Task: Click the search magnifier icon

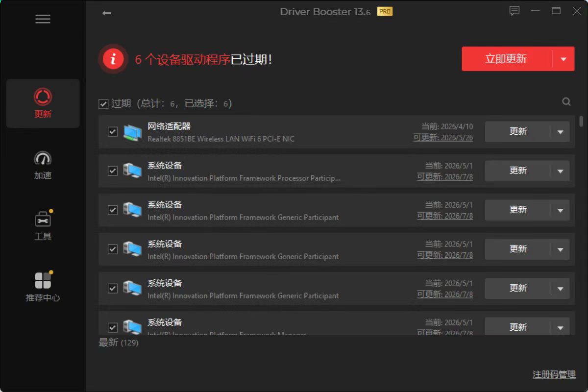Action: point(566,102)
